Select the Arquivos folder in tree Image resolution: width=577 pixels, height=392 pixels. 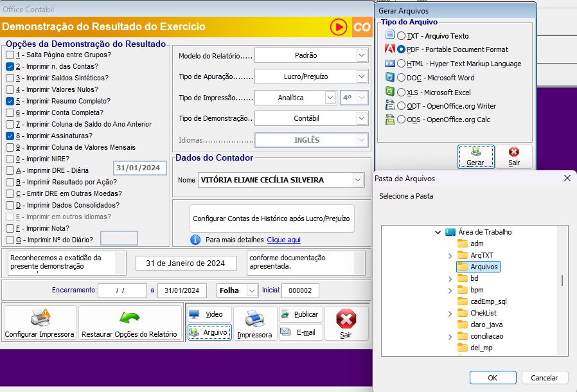point(484,267)
